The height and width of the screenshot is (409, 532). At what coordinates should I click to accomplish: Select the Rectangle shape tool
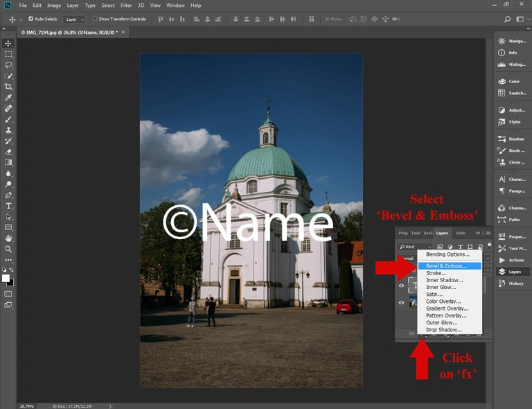click(8, 227)
